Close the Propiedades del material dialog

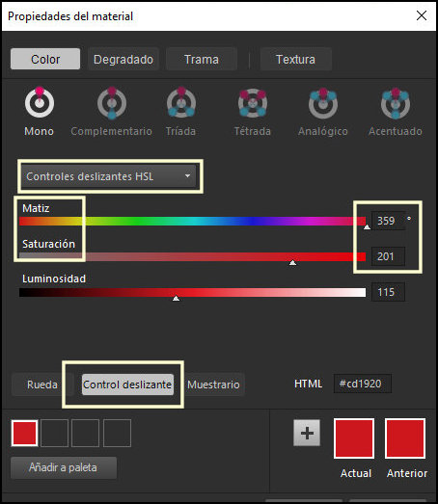(422, 15)
